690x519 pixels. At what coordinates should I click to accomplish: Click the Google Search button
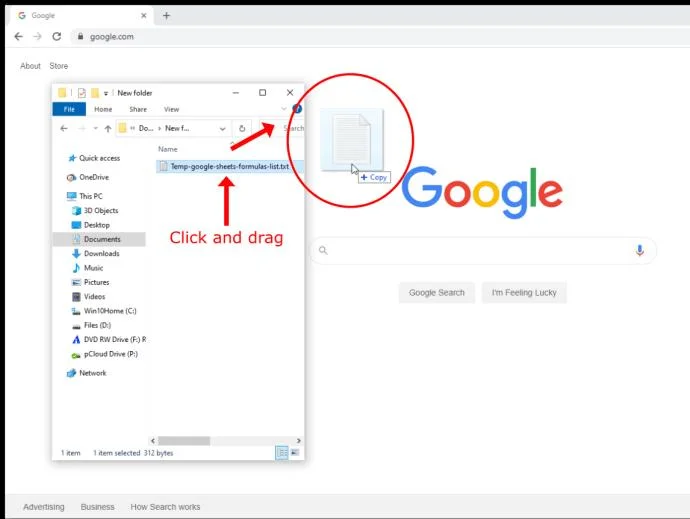click(437, 293)
